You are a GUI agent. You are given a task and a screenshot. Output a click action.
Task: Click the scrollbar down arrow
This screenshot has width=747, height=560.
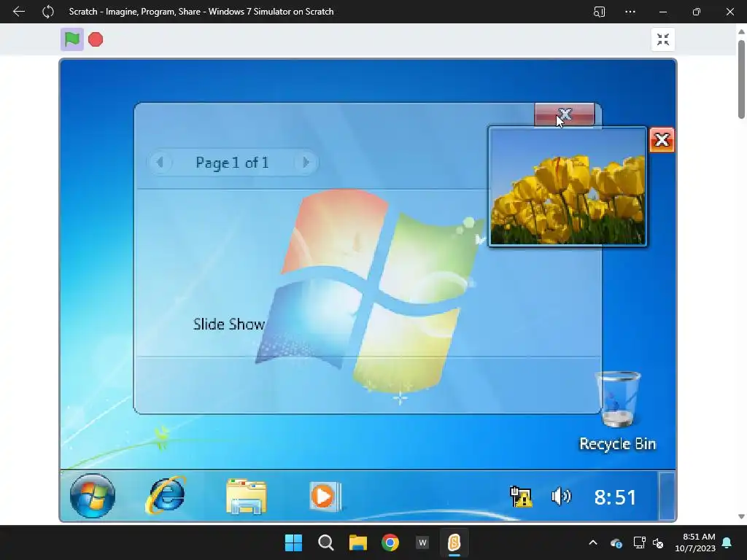click(741, 517)
